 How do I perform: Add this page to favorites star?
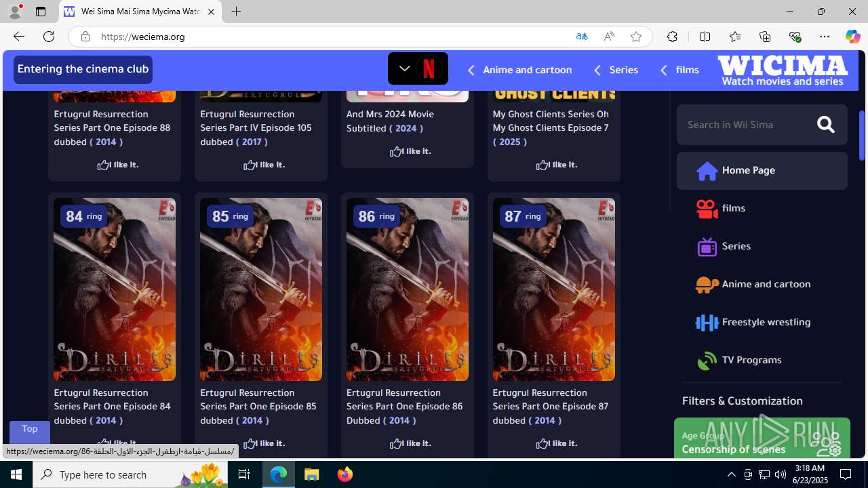[635, 37]
